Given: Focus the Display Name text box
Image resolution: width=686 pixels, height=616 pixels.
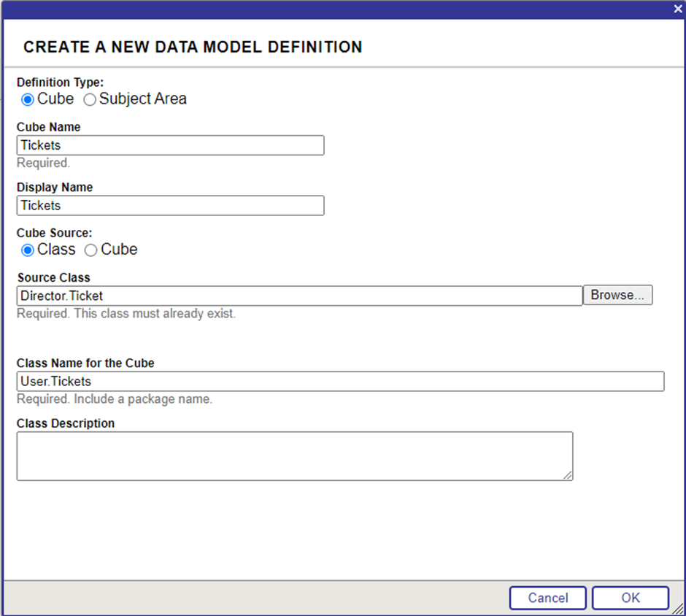Looking at the screenshot, I should [170, 206].
